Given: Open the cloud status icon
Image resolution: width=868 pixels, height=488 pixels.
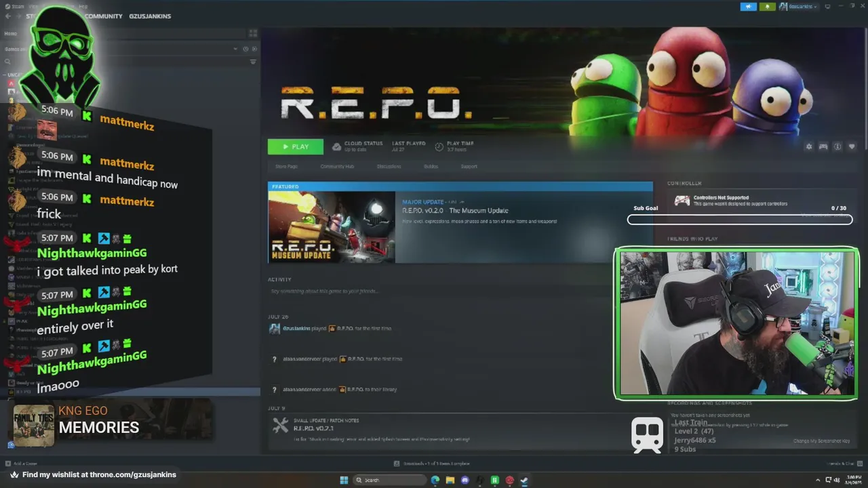Looking at the screenshot, I should 336,146.
